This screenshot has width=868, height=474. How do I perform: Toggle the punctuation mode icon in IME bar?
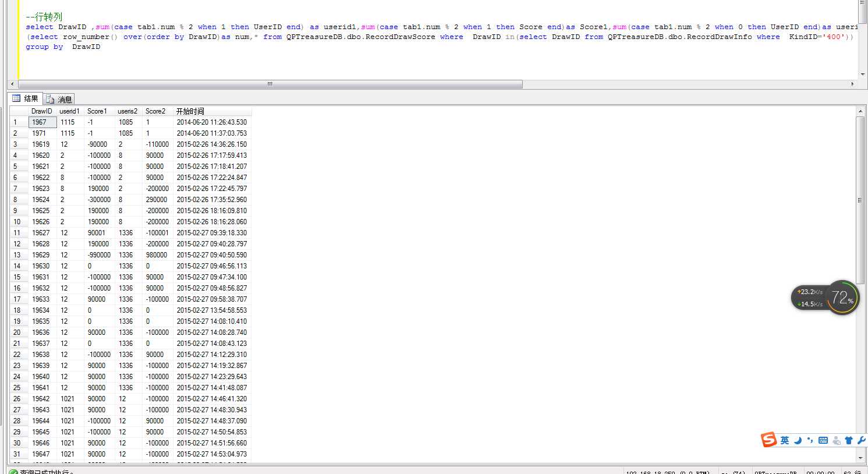click(810, 441)
